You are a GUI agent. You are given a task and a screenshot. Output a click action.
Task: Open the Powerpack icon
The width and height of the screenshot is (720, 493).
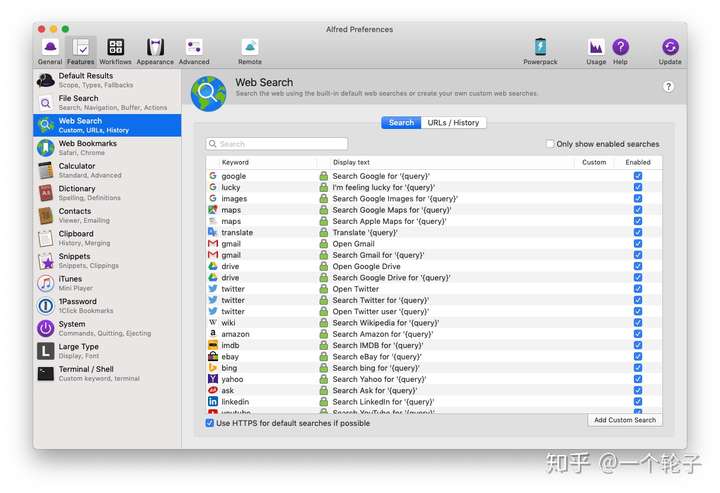[x=540, y=51]
